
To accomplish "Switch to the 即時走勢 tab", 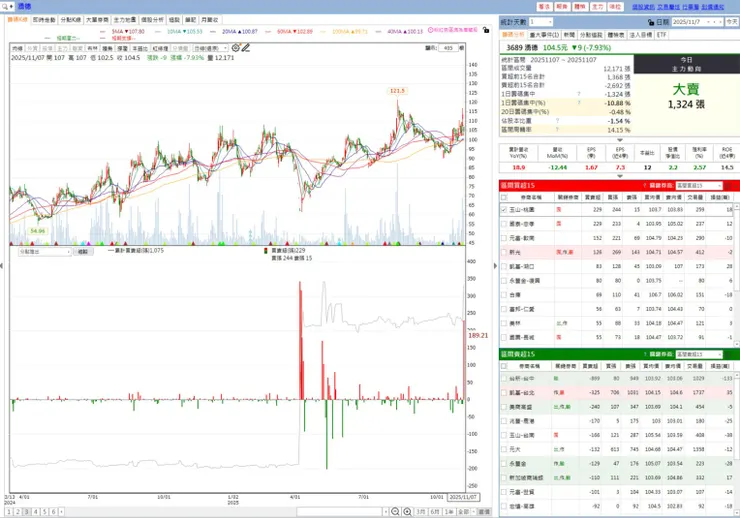I will [x=44, y=20].
